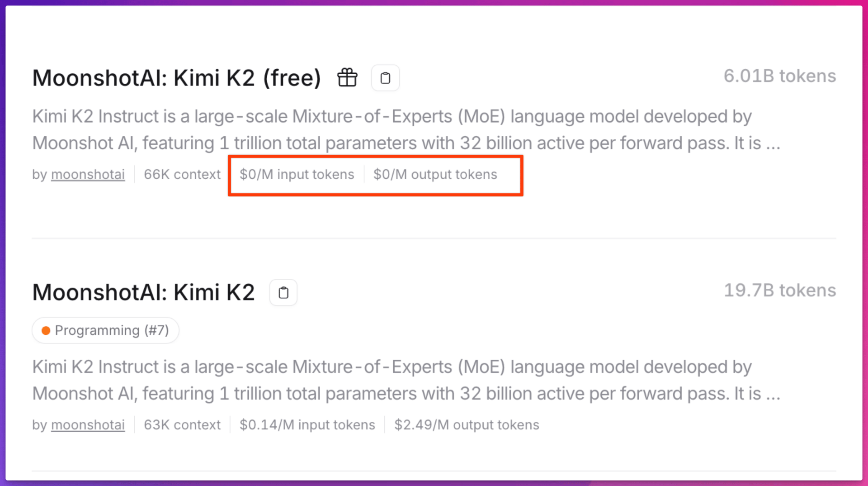The height and width of the screenshot is (486, 868).
Task: Click the 6.01B tokens count
Action: pos(780,76)
